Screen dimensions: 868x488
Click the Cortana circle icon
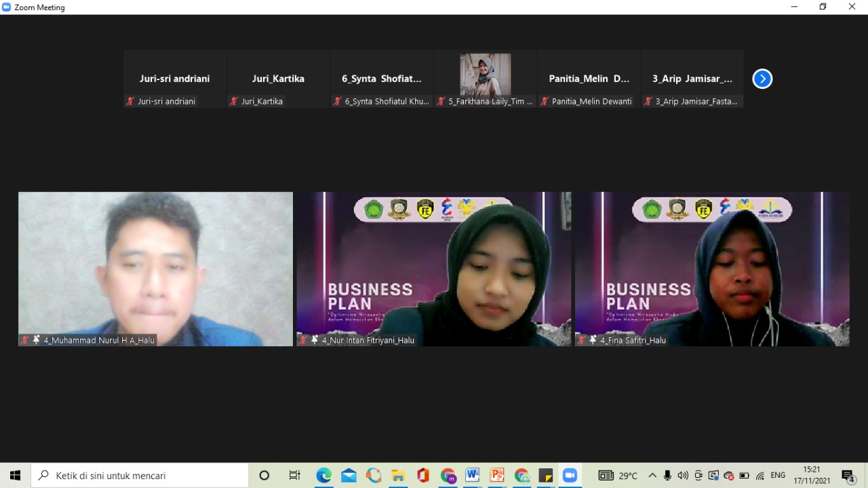264,476
